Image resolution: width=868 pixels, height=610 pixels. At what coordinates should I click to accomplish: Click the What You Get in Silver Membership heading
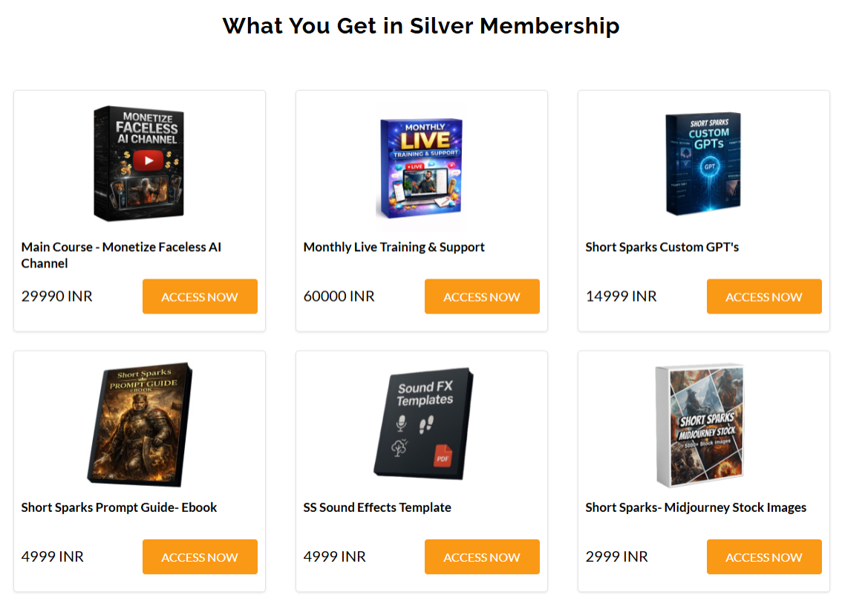[421, 26]
